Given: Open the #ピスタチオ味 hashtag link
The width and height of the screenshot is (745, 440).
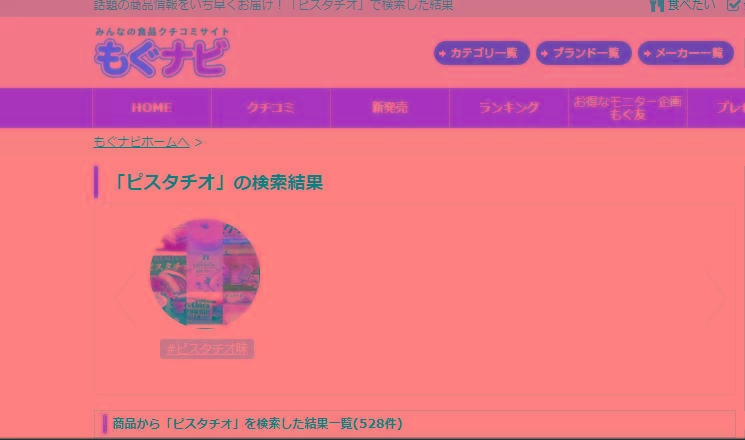Looking at the screenshot, I should coord(207,349).
